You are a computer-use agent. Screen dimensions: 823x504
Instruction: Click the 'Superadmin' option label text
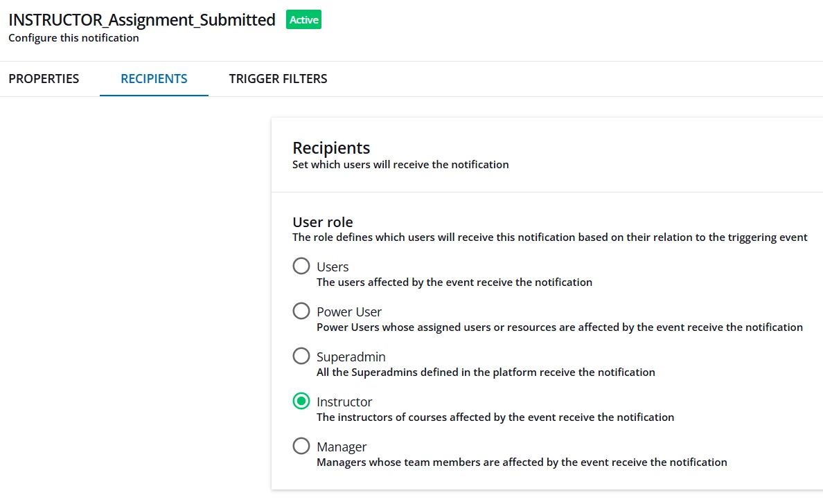click(x=351, y=357)
